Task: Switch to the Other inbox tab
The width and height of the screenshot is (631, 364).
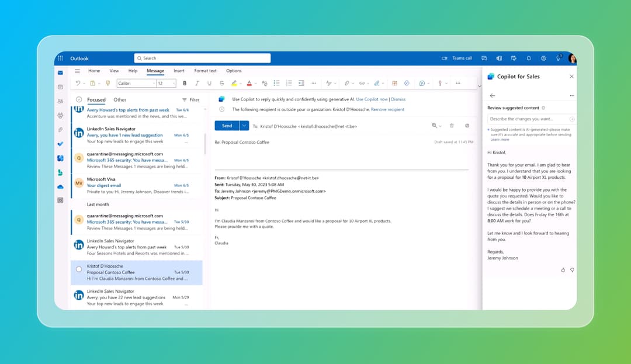Action: [x=120, y=100]
